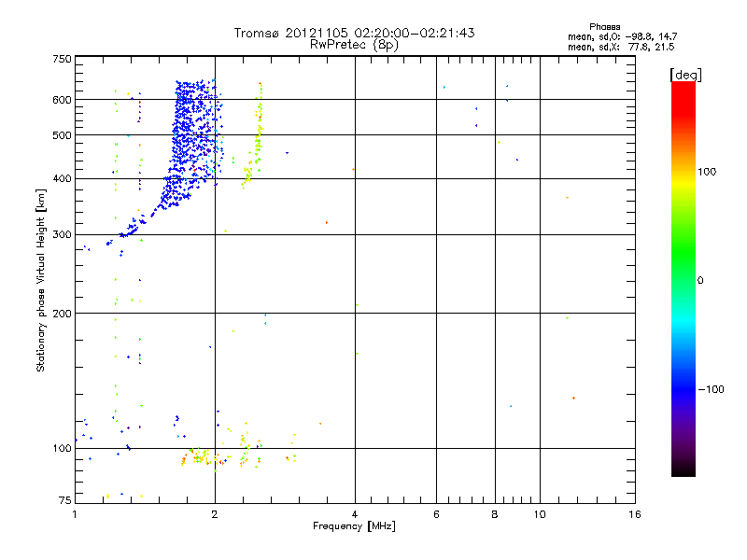Click the y-axis '100' tick label

pos(62,449)
